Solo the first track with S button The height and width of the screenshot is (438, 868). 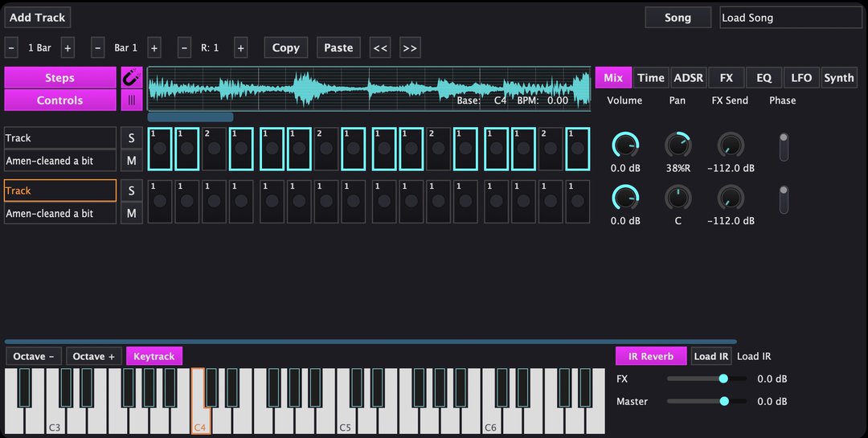(131, 138)
